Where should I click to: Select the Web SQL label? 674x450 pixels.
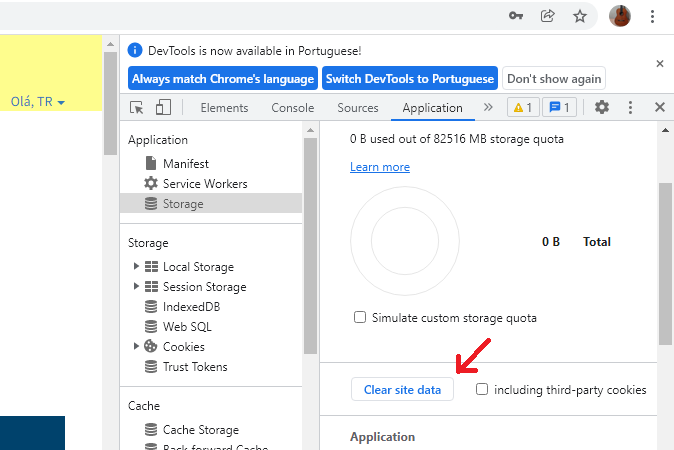pyautogui.click(x=187, y=327)
